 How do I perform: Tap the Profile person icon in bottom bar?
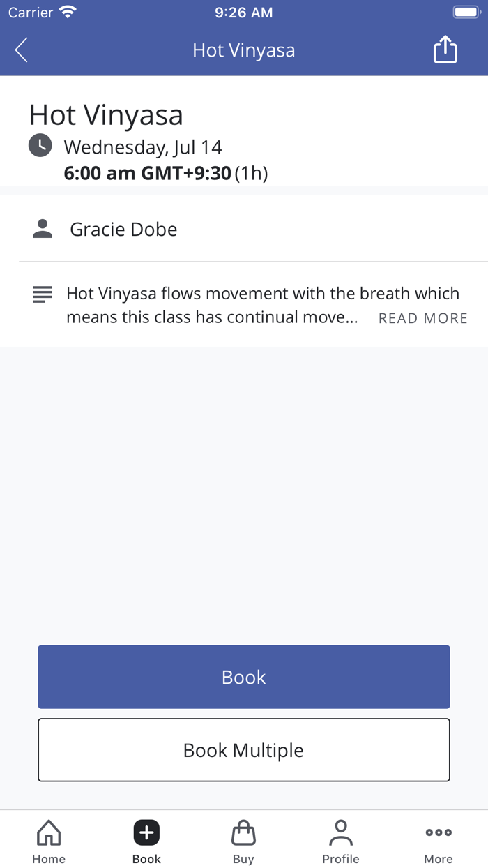[341, 832]
